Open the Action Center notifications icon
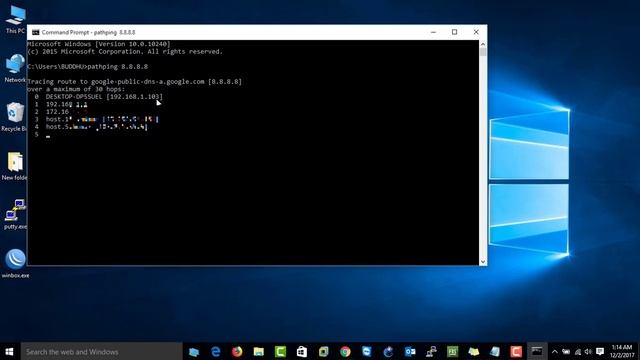The height and width of the screenshot is (360, 640). click(x=600, y=351)
